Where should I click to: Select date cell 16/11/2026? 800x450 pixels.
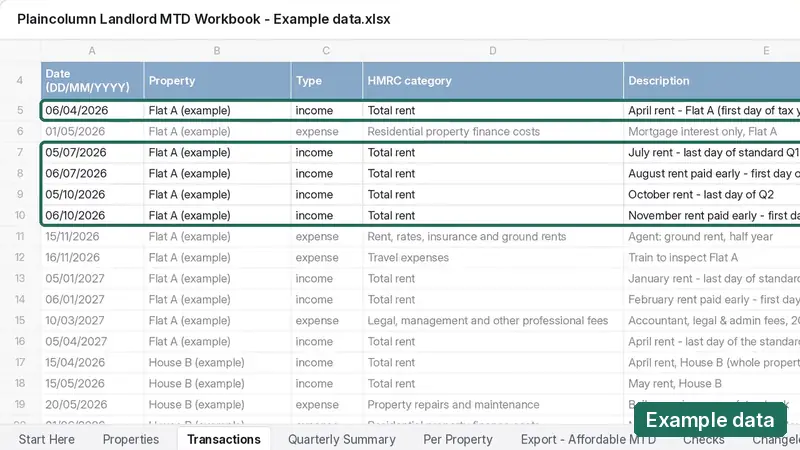[92, 257]
